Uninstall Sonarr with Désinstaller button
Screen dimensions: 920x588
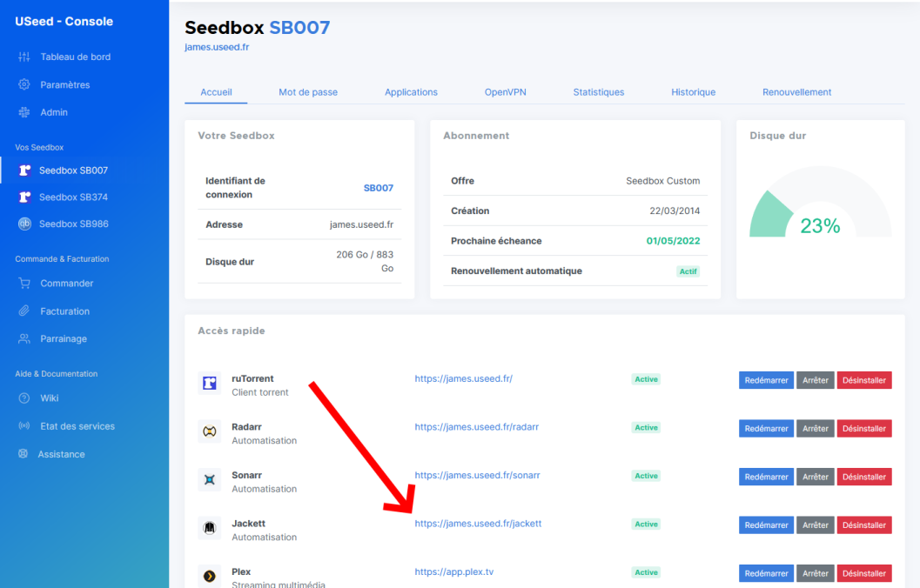864,477
